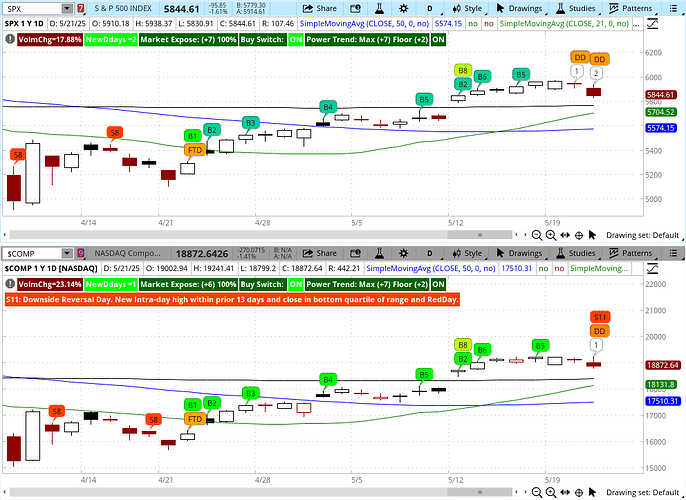Viewport: 686px width, 500px height.
Task: Click SimpleMovingAvg (CLOSE, 21, 0, no) label on the SPX chart
Action: click(564, 24)
